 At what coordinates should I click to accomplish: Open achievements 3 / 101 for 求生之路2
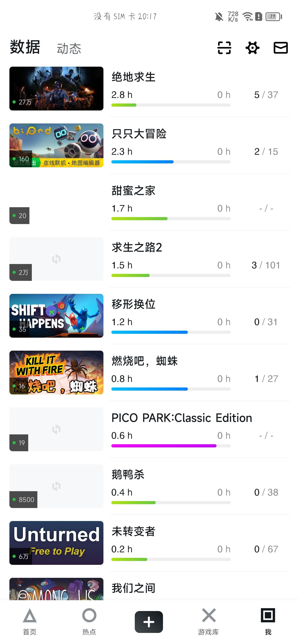click(x=266, y=265)
